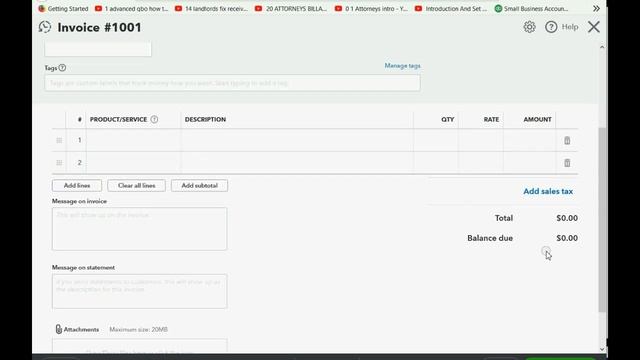
Task: Click the Product/Service cell of line 1
Action: point(133,140)
